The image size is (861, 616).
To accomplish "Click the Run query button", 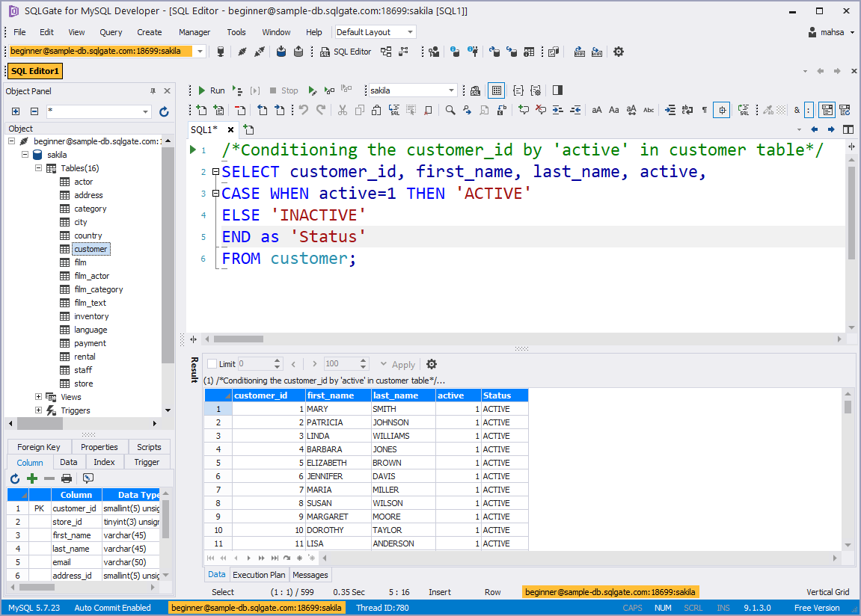I will click(212, 90).
